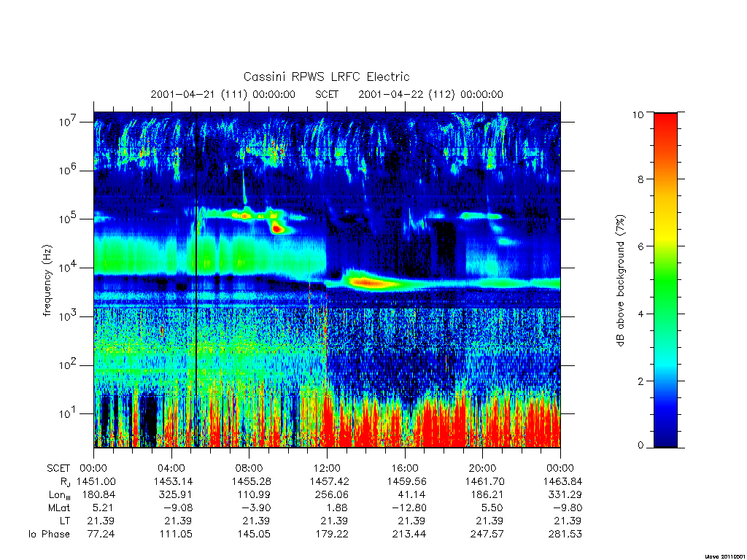
Task: Click colorbar tick value 2
Action: (640, 381)
